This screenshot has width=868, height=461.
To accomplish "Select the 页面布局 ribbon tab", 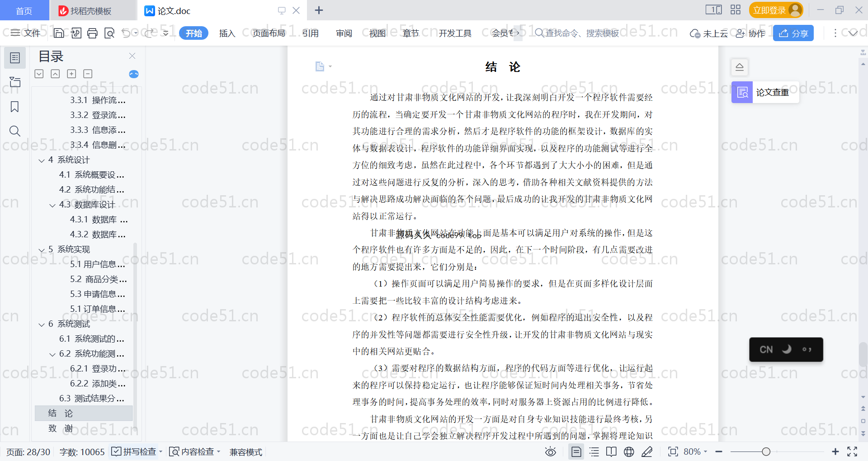I will [269, 33].
